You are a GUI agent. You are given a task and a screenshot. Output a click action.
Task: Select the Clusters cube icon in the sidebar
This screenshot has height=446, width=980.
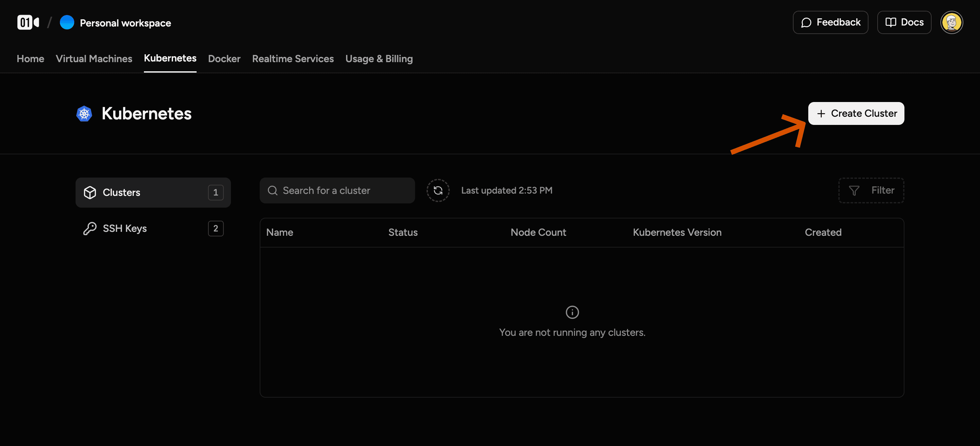point(91,192)
